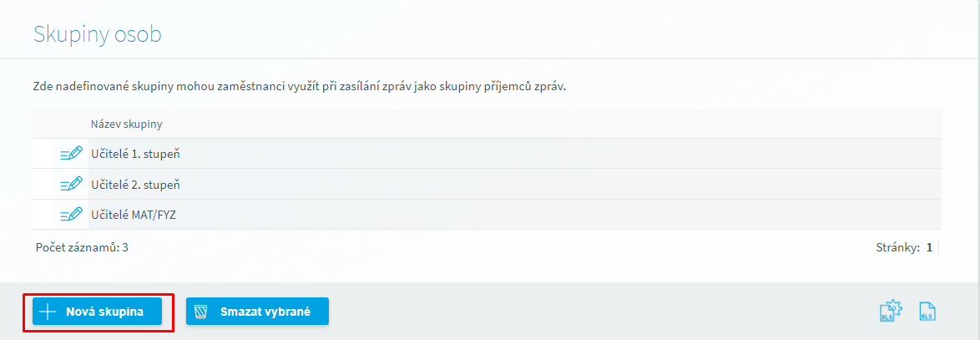
Task: Choose the Učitelé MAT/FYZ group name
Action: point(134,214)
